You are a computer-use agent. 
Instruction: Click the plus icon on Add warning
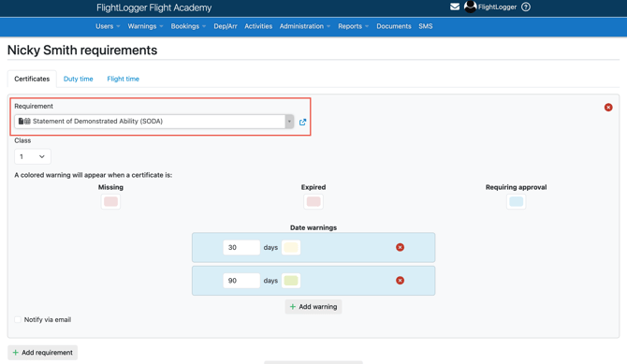tap(293, 307)
